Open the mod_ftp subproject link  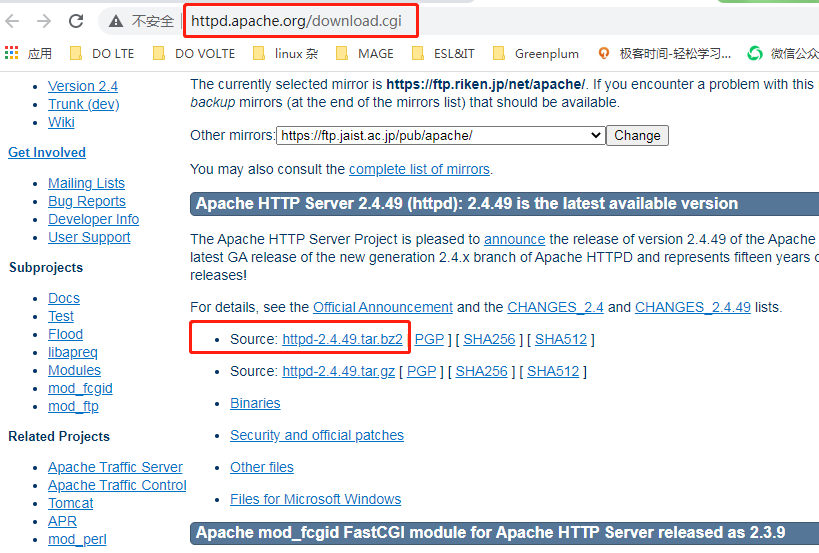pos(74,406)
